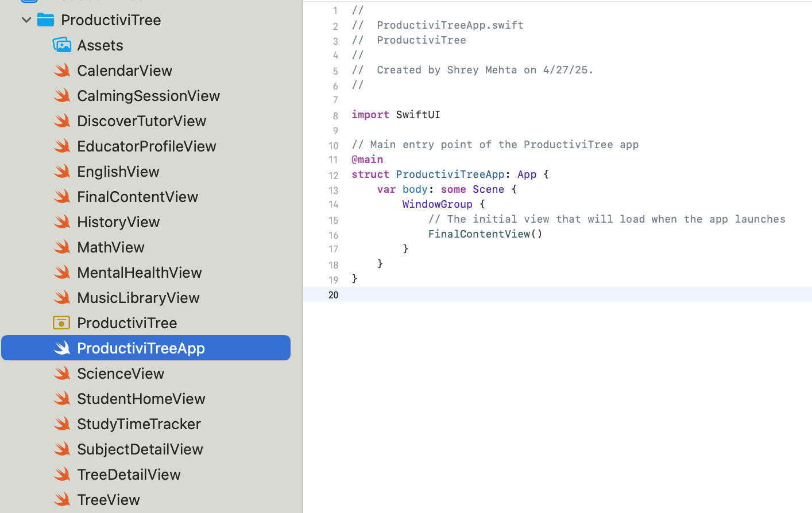Click the 'Created by Shrey Mehta' comment
This screenshot has height=513, width=812.
[x=472, y=69]
